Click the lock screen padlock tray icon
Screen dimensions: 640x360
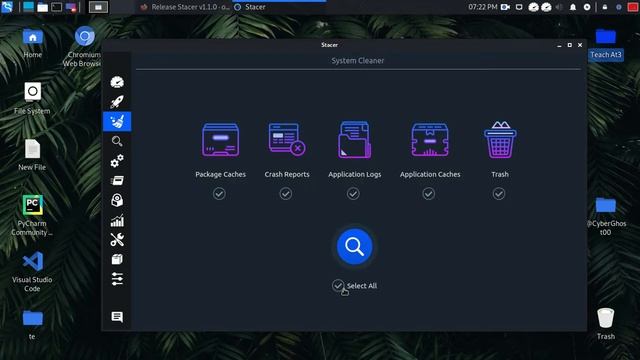tap(605, 7)
